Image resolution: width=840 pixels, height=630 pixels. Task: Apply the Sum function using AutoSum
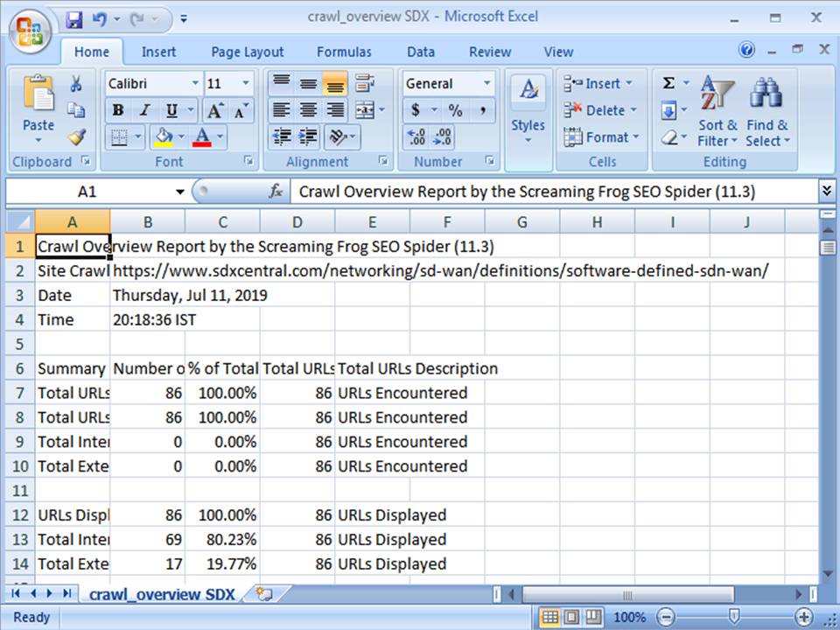point(668,83)
